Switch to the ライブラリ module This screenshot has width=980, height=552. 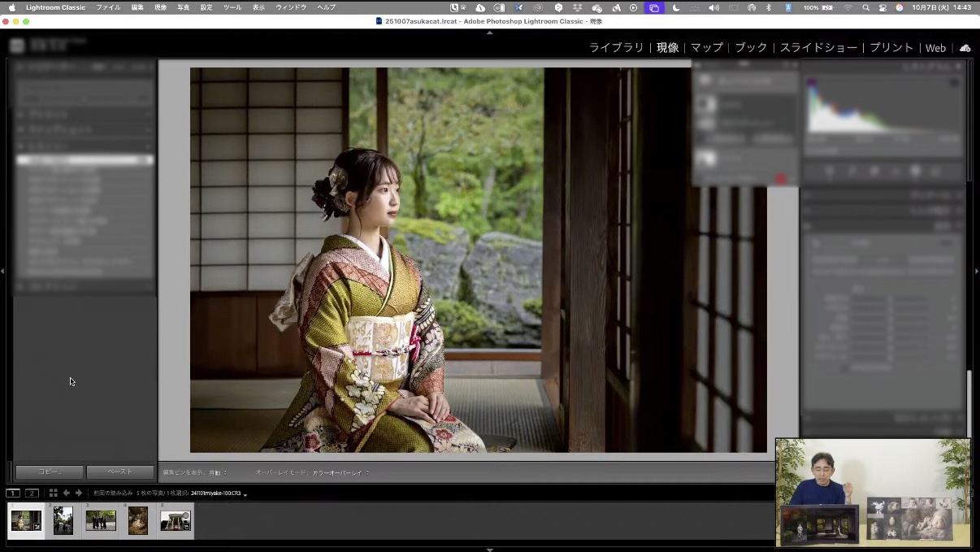(x=616, y=48)
